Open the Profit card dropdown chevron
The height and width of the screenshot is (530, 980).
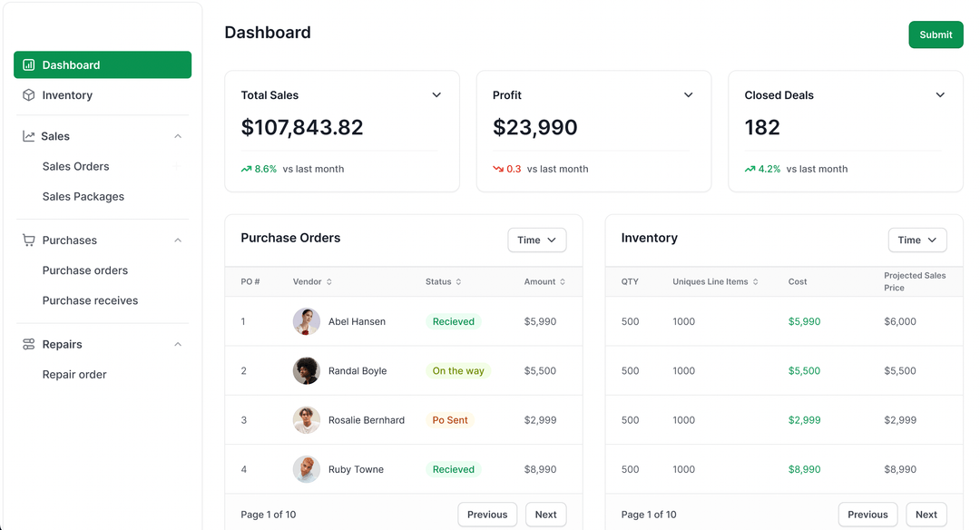[688, 95]
